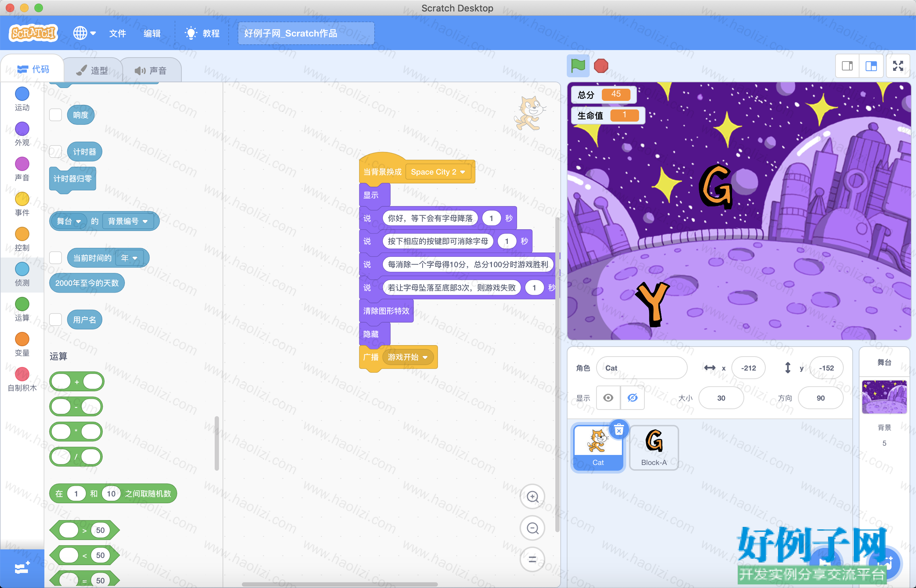Viewport: 916px width, 588px height.
Task: Switch to small stage layout
Action: point(847,66)
